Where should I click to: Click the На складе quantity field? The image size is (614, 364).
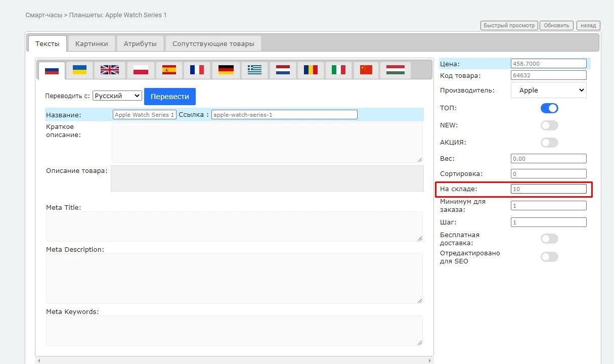point(548,189)
